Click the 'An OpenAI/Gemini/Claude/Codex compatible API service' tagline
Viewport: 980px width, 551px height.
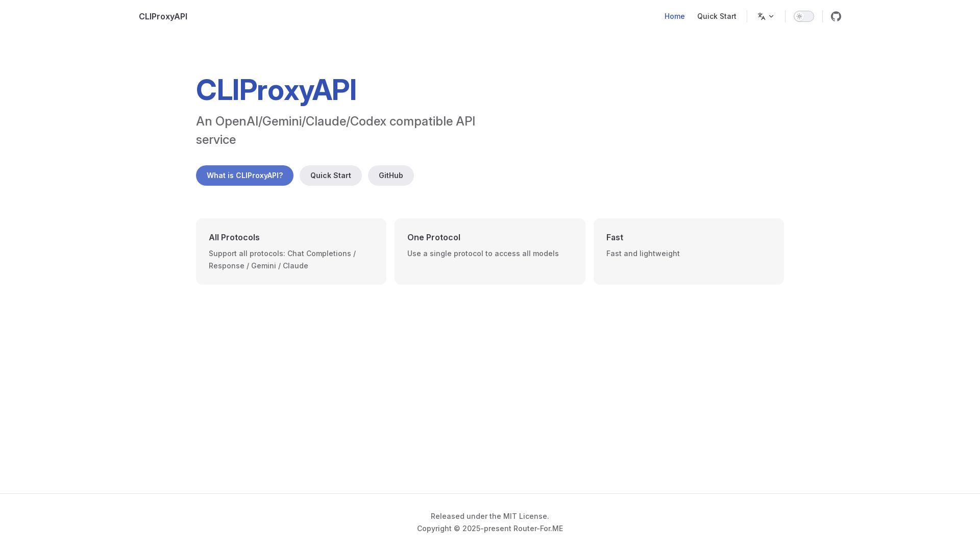[x=336, y=131]
